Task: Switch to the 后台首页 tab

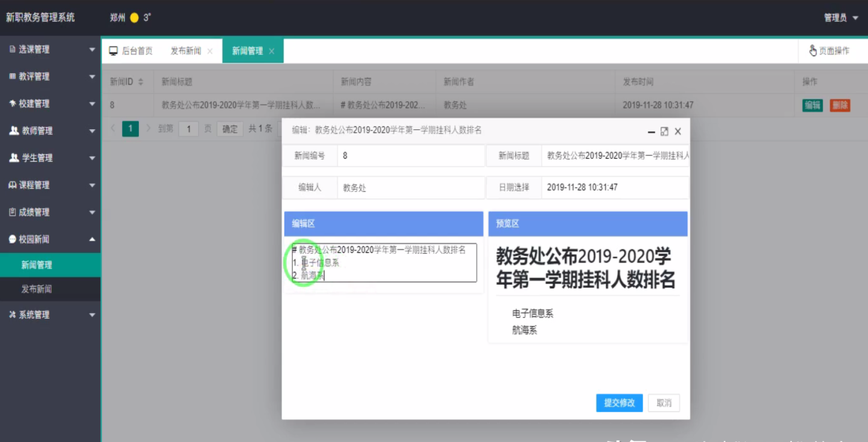Action: (131, 51)
